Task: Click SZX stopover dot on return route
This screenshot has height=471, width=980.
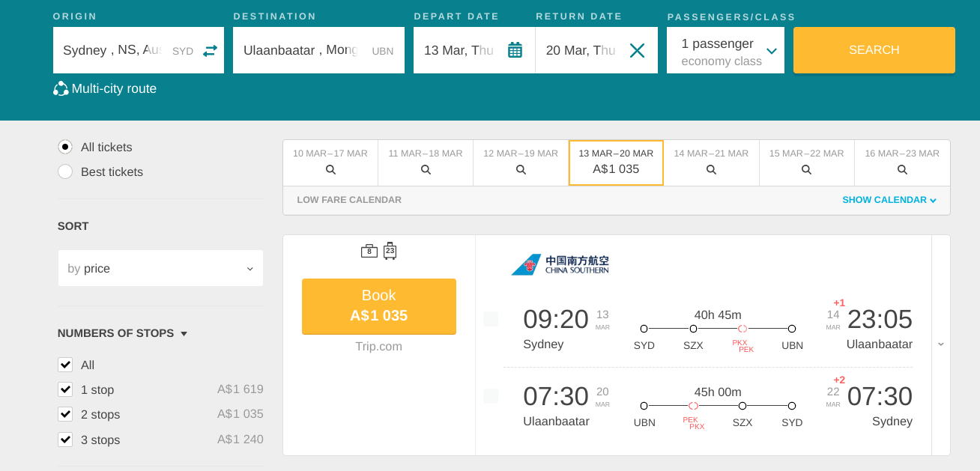Action: click(x=742, y=406)
